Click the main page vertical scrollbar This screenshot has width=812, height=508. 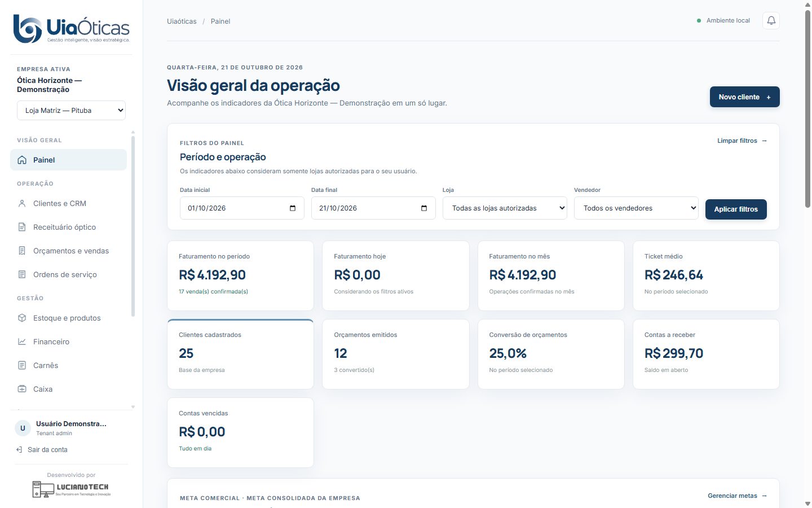(807, 108)
